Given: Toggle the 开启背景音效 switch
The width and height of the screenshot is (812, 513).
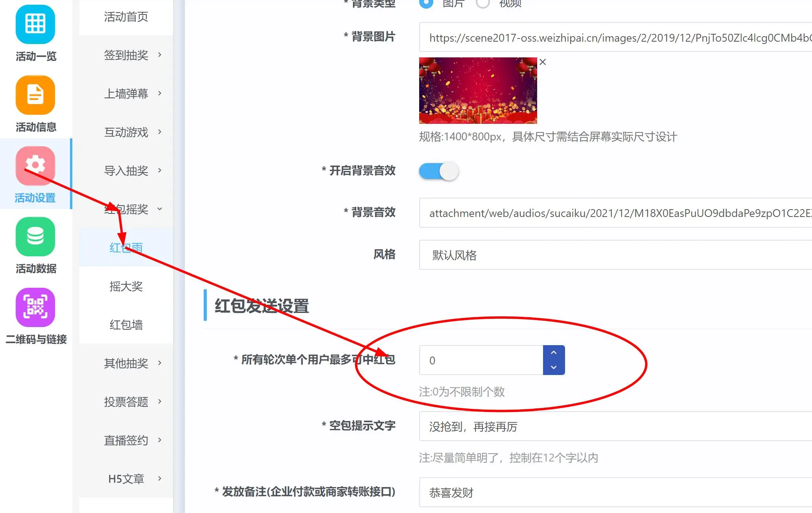Looking at the screenshot, I should (439, 171).
